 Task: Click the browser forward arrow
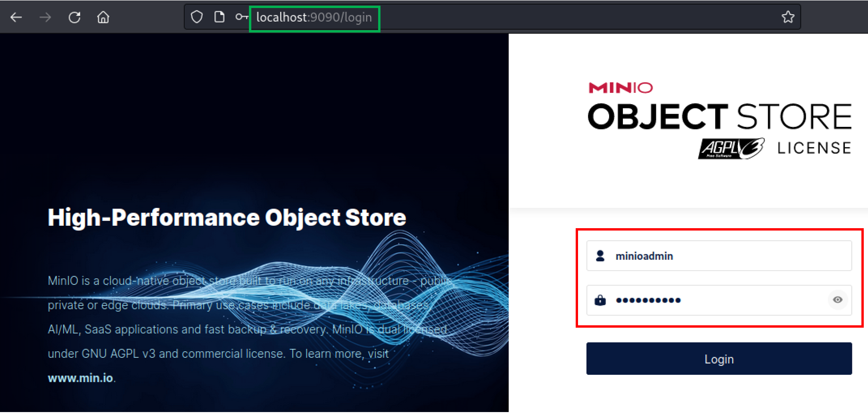[45, 17]
